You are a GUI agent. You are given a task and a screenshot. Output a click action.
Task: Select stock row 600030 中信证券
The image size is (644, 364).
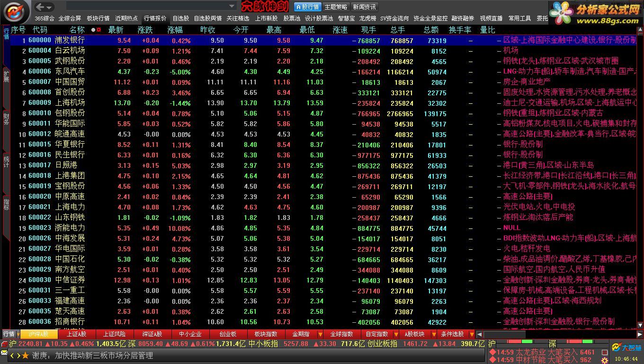coord(323,280)
